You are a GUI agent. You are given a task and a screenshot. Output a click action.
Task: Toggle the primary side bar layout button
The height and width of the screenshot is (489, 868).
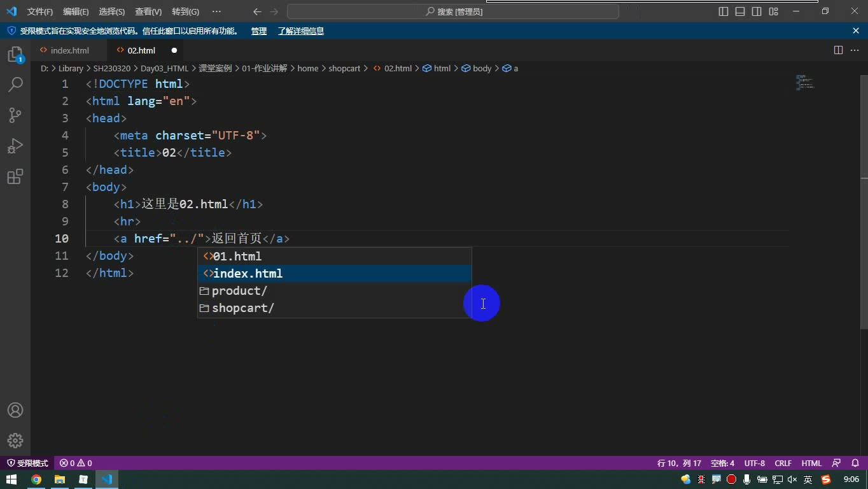point(724,11)
